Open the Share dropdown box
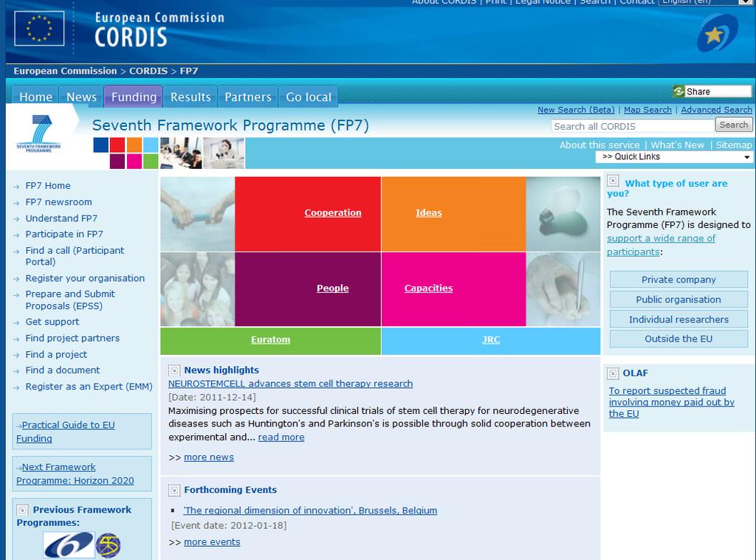The image size is (756, 560). (712, 91)
